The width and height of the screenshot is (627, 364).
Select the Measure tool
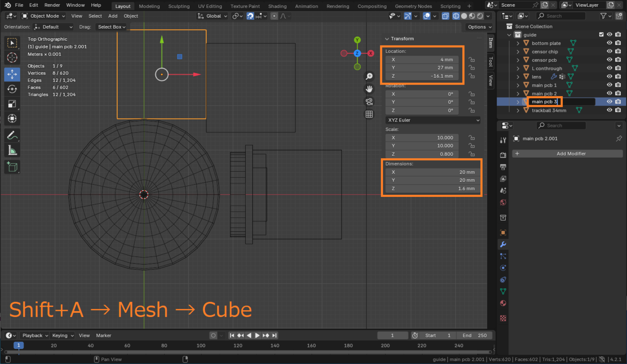point(12,150)
